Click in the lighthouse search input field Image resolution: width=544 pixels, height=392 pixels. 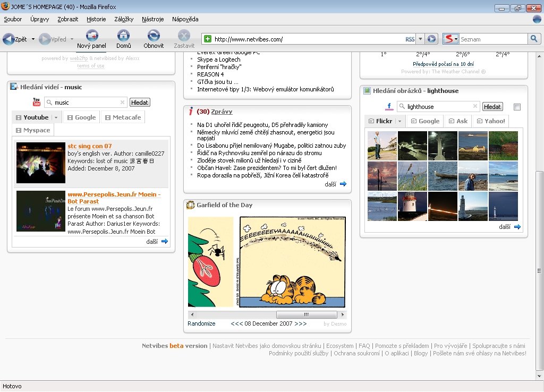tap(439, 107)
